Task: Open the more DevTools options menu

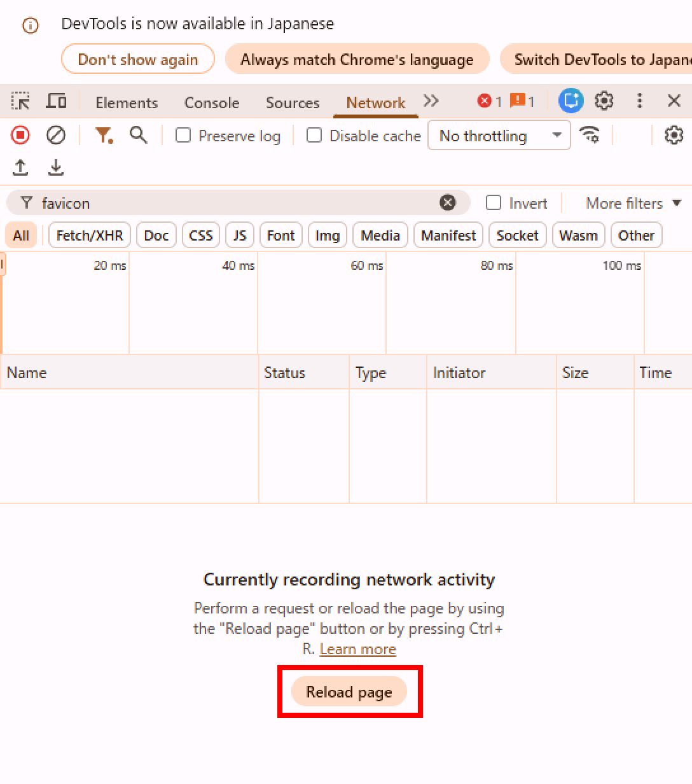Action: [640, 101]
